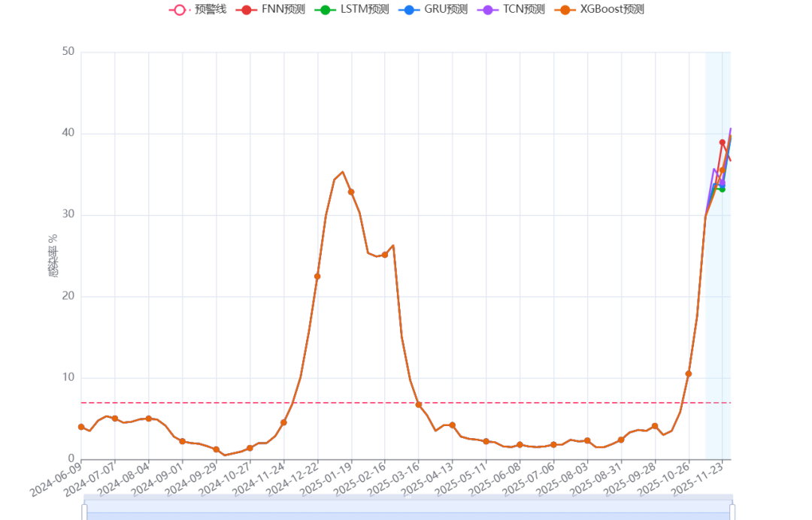Screen dimensions: 812x520
Task: Select the data point at 2024-12-22
Action: tap(317, 277)
